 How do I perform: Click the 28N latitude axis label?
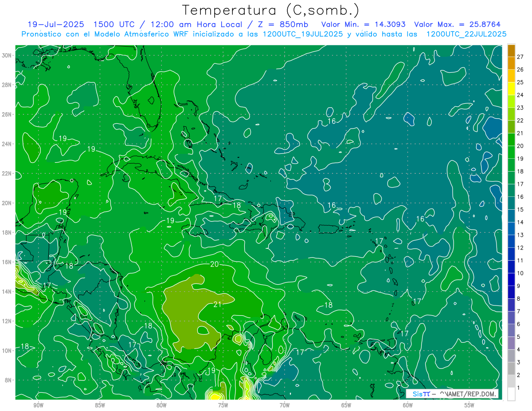pyautogui.click(x=8, y=85)
